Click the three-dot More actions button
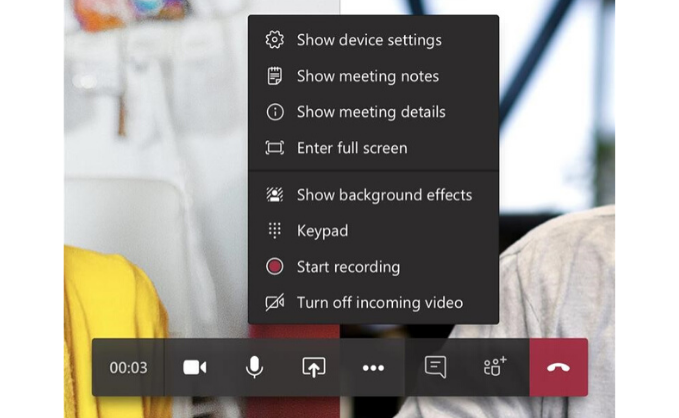679x418 pixels. pos(373,368)
